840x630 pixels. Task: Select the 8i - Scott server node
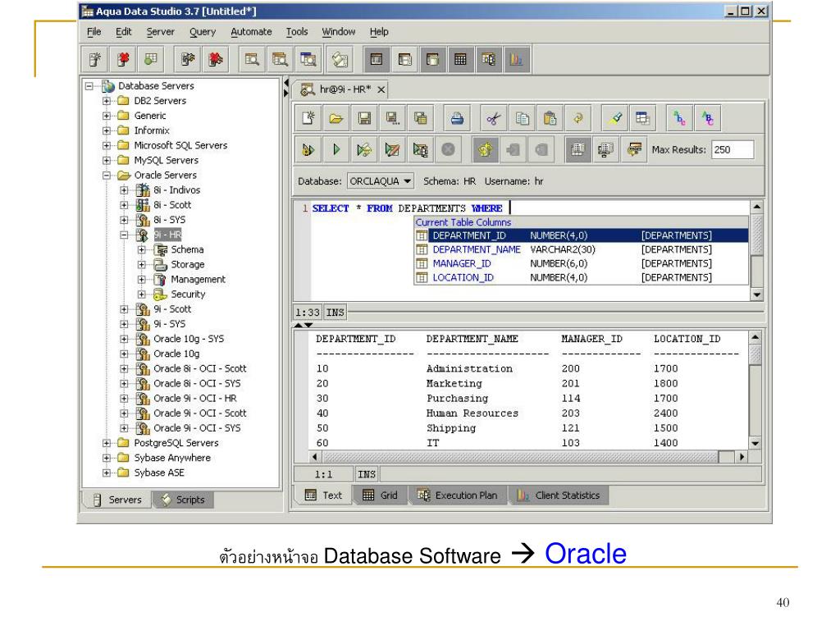point(172,204)
